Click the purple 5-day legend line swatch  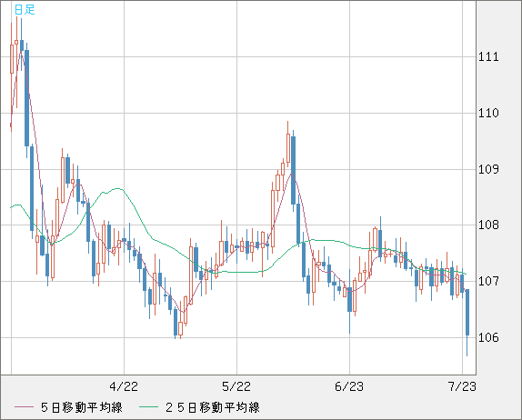coord(24,407)
